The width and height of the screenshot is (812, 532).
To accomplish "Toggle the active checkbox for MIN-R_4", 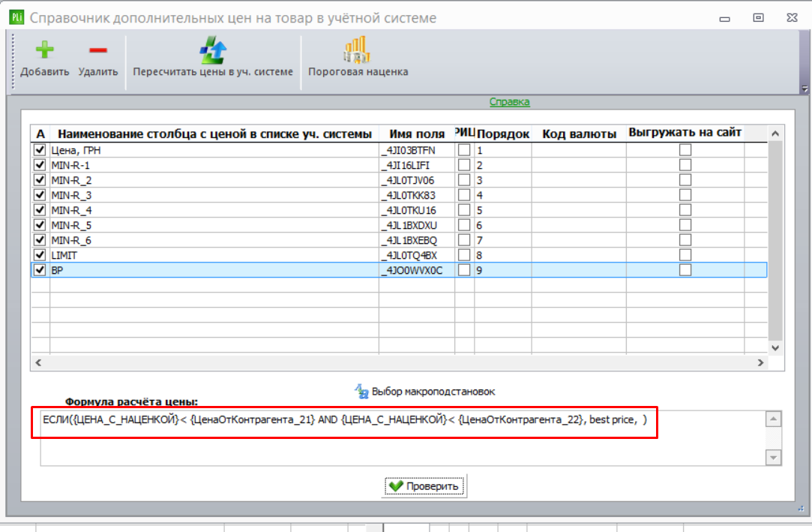I will [39, 210].
